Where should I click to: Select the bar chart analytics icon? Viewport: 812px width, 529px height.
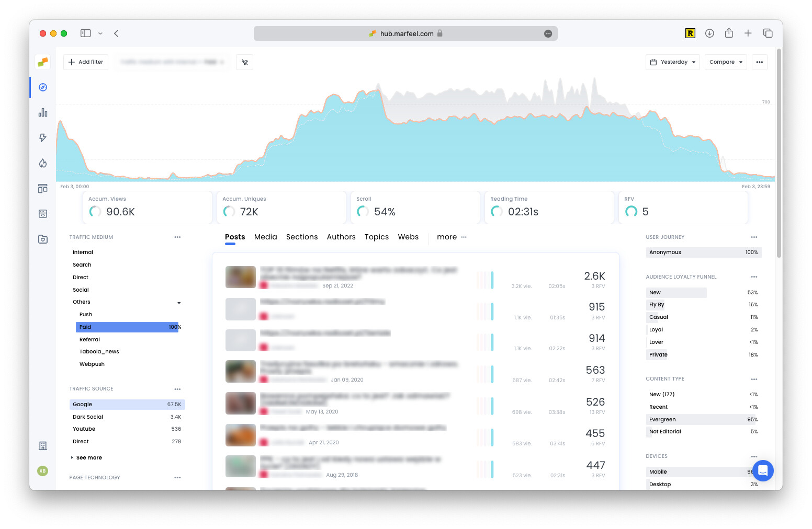pos(42,112)
